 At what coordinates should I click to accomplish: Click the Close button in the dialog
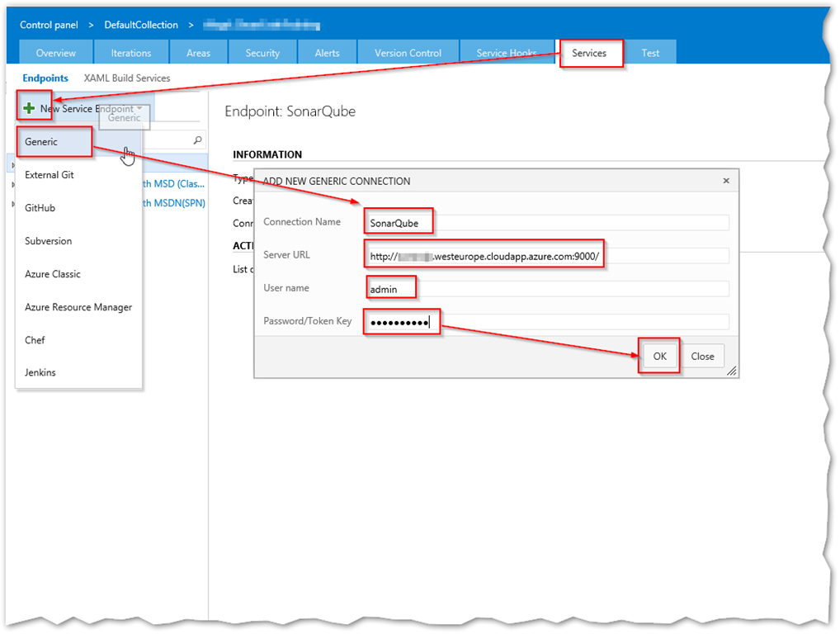pyautogui.click(x=702, y=357)
